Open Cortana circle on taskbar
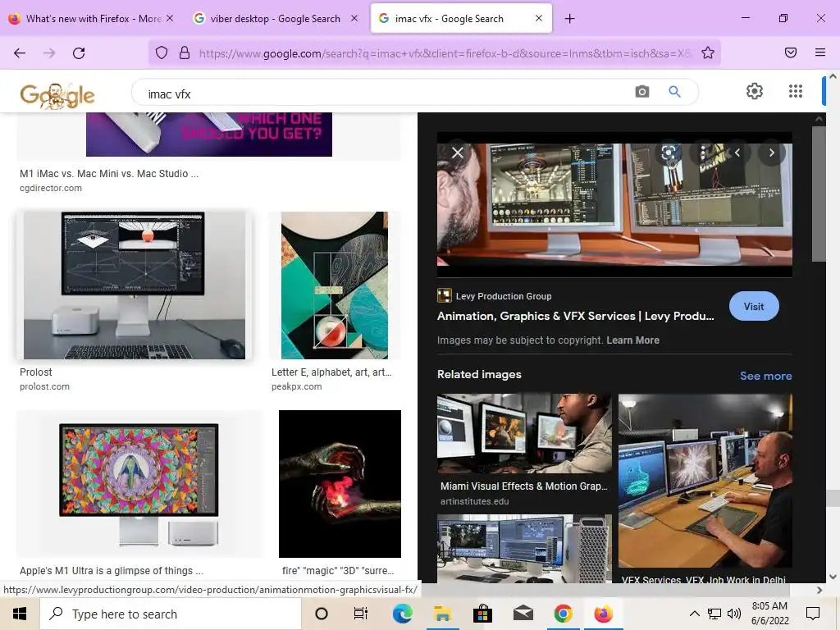Viewport: 840px width, 630px height. [321, 614]
